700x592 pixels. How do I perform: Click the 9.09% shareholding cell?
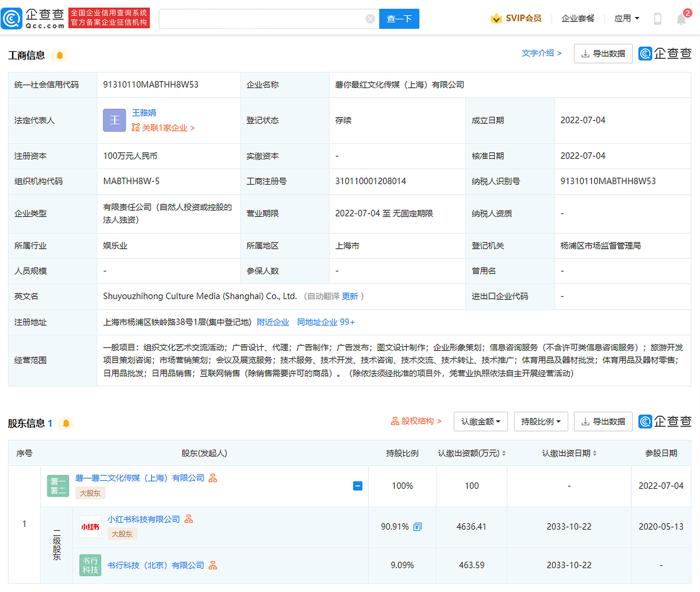point(402,565)
